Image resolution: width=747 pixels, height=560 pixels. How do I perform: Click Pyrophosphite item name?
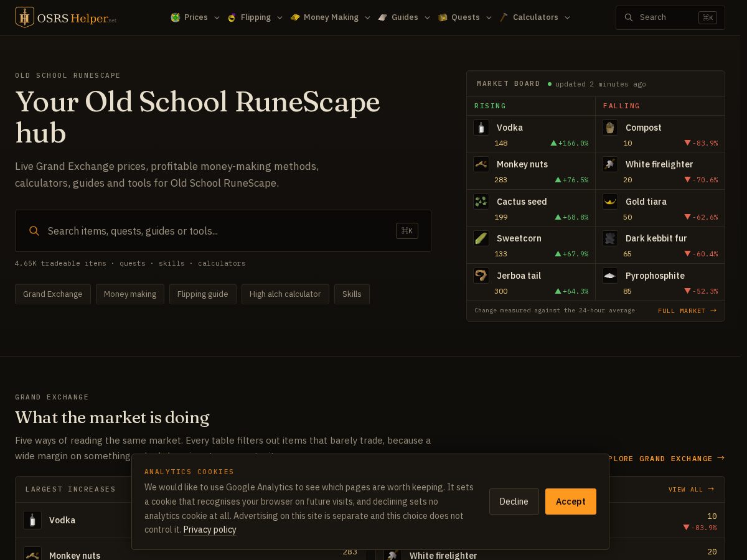[655, 276]
